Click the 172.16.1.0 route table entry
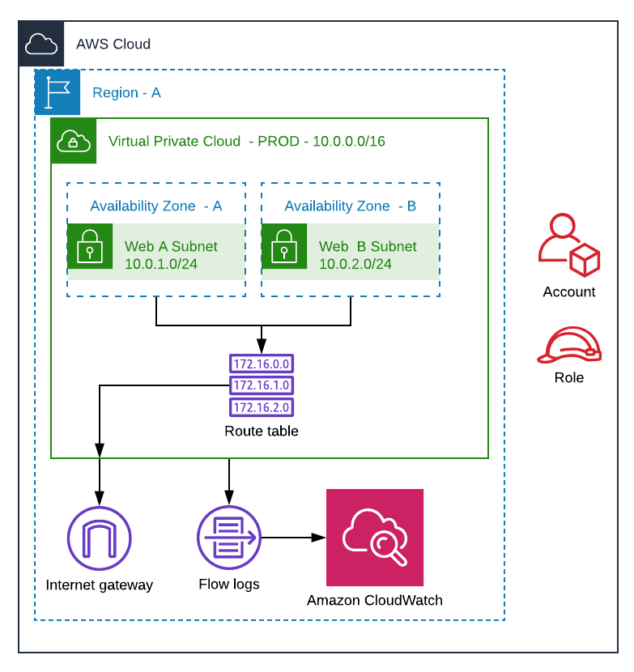Viewport: 634px width, 672px height. tap(262, 385)
